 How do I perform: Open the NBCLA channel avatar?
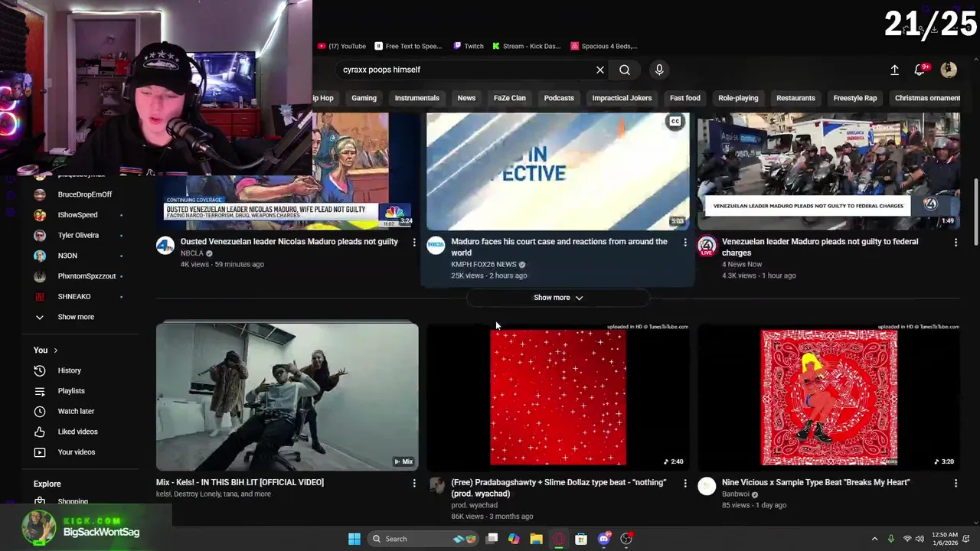coord(165,246)
